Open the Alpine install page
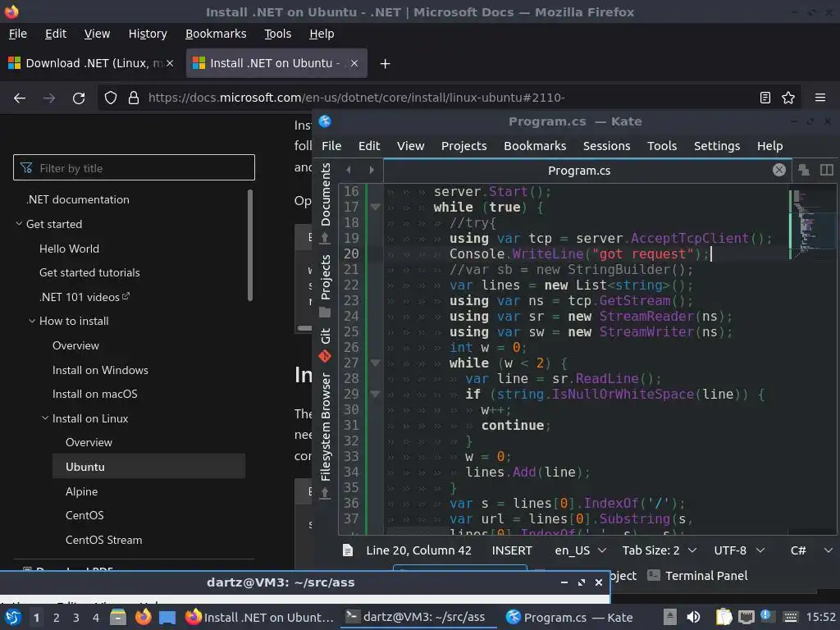This screenshot has height=630, width=840. click(81, 491)
